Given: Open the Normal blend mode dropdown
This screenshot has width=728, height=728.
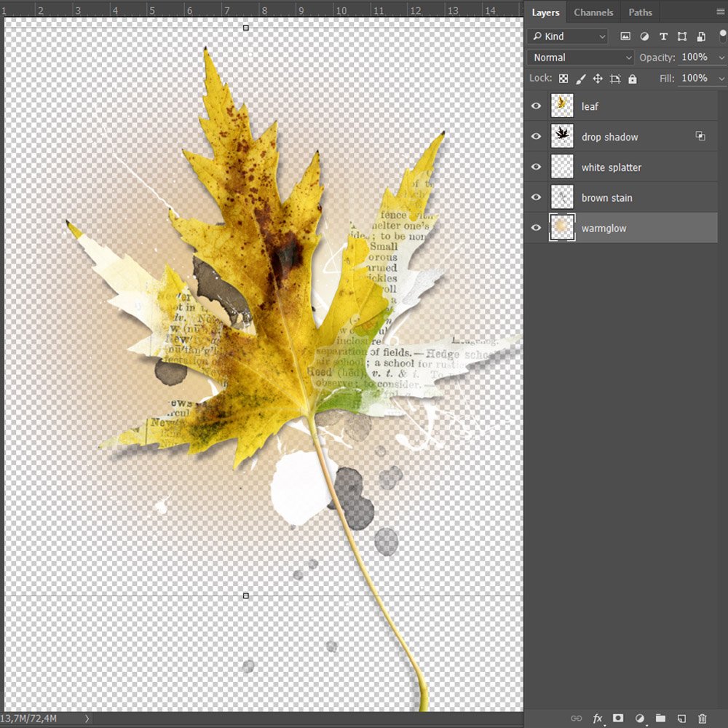Looking at the screenshot, I should (581, 58).
